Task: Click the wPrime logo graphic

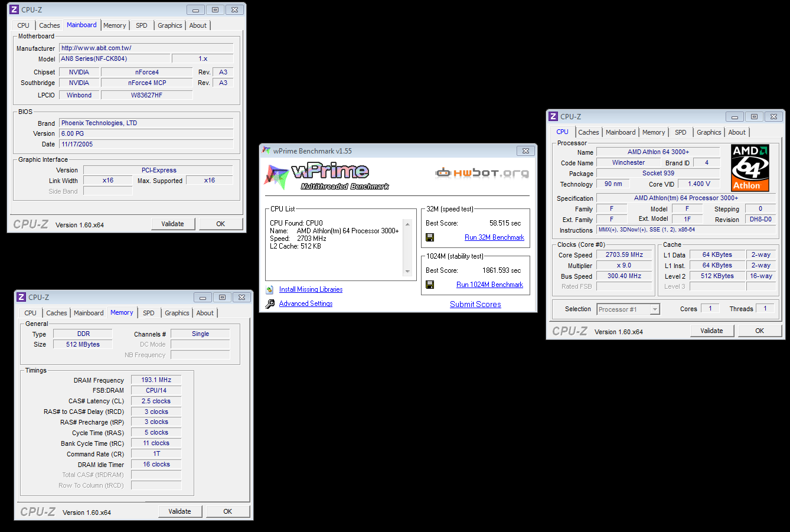Action: (x=326, y=176)
